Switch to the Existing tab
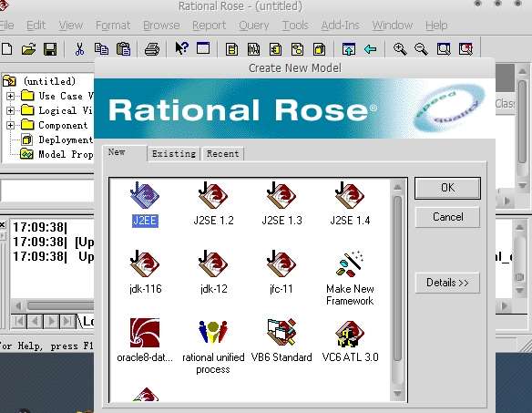 (174, 154)
